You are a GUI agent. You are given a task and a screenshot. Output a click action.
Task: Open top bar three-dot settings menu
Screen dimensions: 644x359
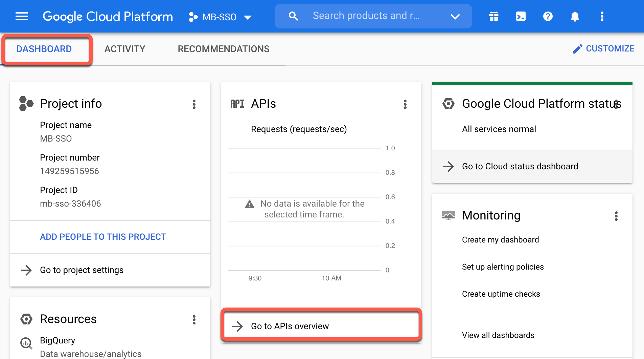click(x=602, y=16)
